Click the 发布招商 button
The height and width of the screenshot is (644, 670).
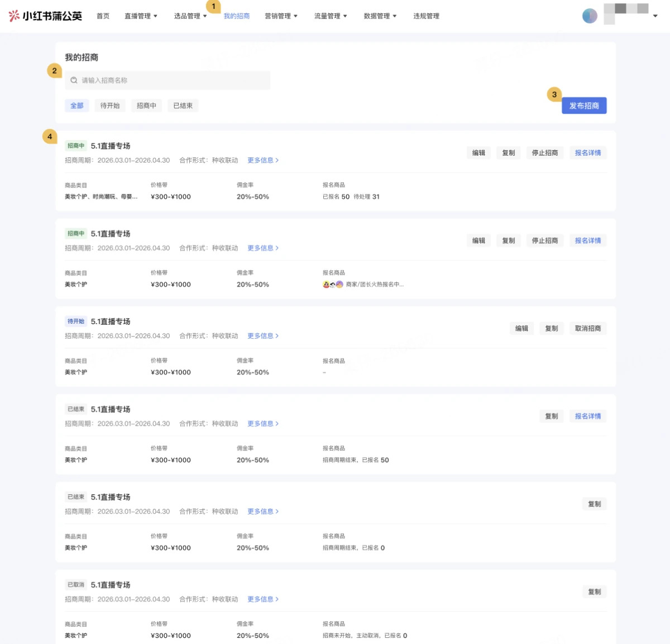[x=584, y=105]
